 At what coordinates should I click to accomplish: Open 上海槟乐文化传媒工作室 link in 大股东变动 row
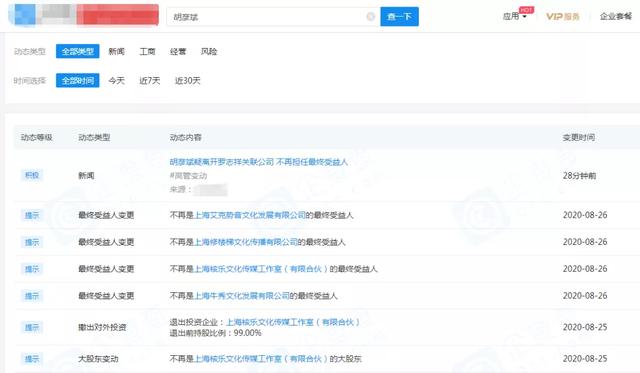click(x=261, y=359)
